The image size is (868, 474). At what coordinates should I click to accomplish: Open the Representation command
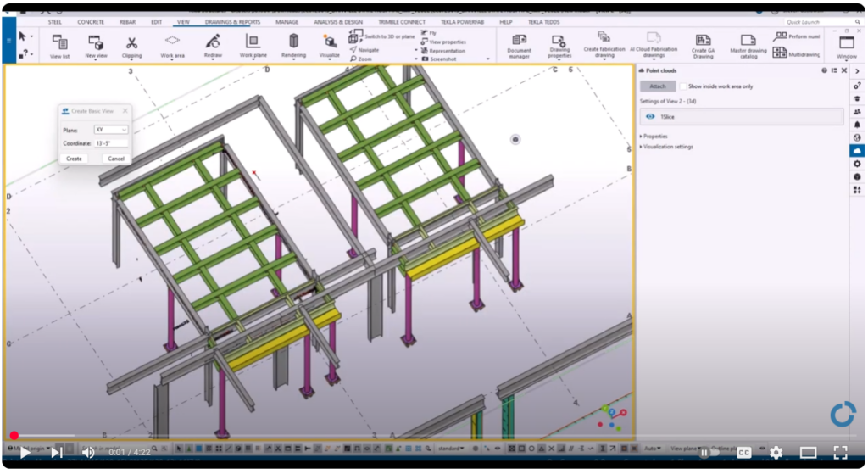coord(443,50)
